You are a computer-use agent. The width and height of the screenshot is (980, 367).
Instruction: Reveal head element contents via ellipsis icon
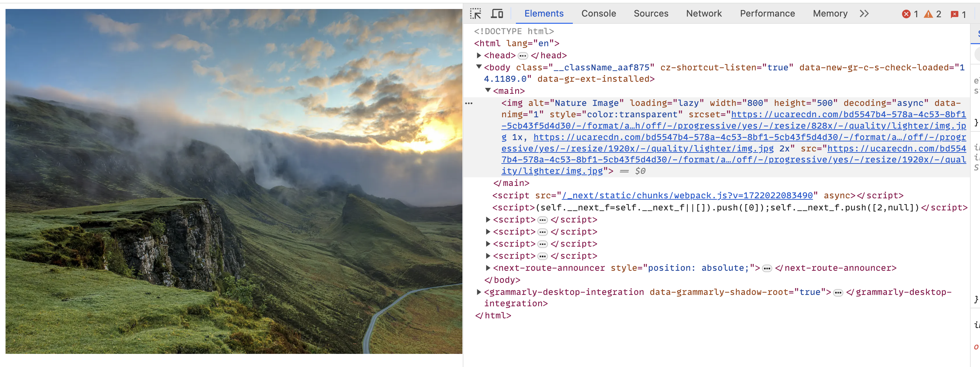coord(523,56)
